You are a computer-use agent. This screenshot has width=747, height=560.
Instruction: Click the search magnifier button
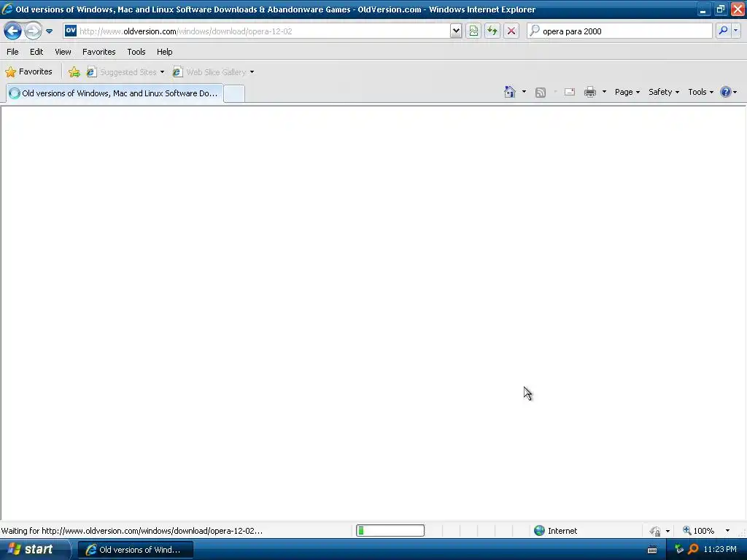pyautogui.click(x=723, y=31)
